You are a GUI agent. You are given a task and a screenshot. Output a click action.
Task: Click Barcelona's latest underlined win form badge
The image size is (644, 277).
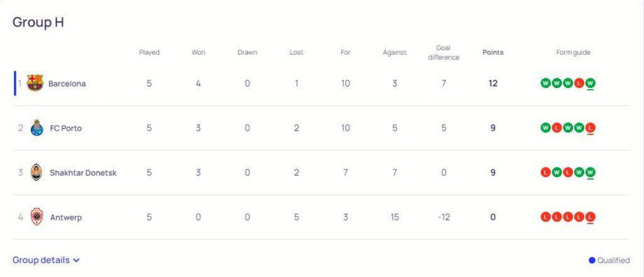[x=590, y=84]
